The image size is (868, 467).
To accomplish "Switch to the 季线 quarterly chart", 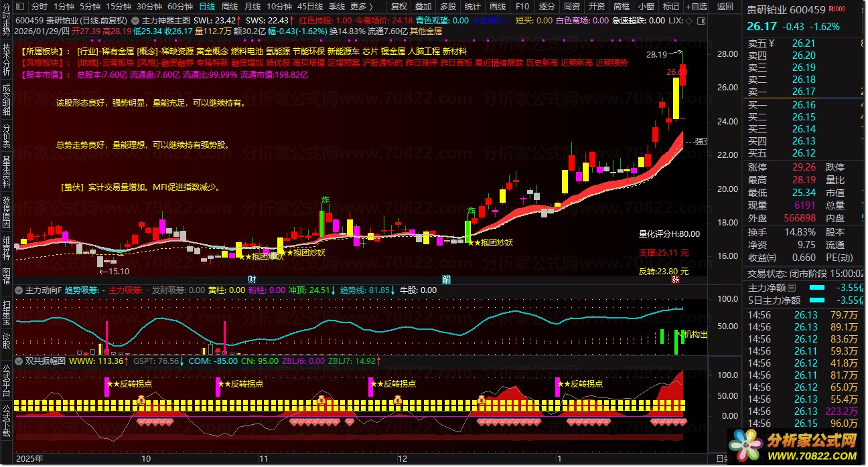I will [336, 6].
